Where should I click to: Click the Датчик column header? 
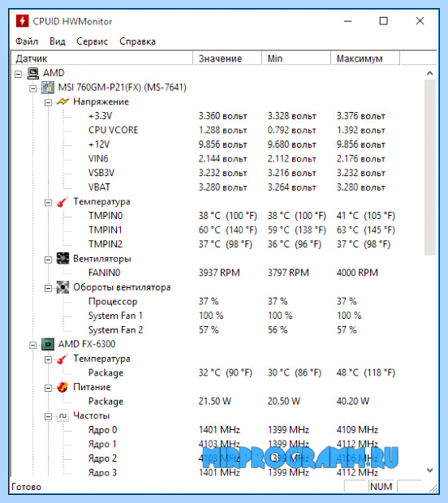coord(101,58)
